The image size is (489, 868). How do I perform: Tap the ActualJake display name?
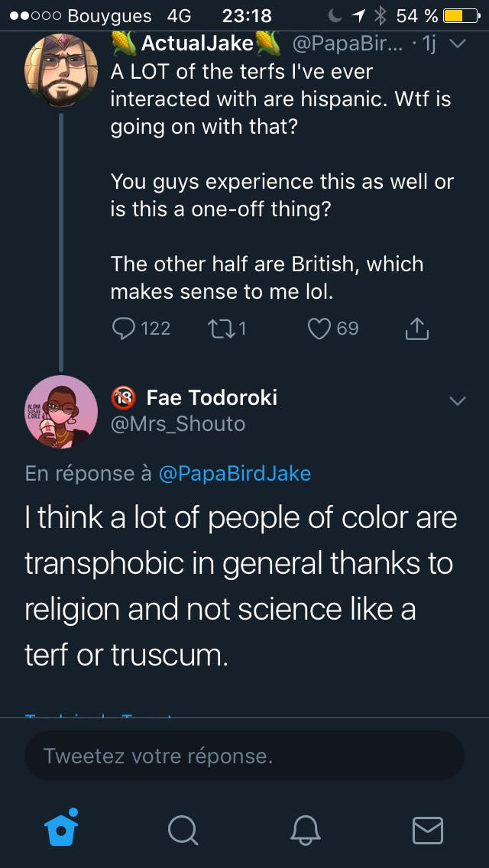coord(197,44)
